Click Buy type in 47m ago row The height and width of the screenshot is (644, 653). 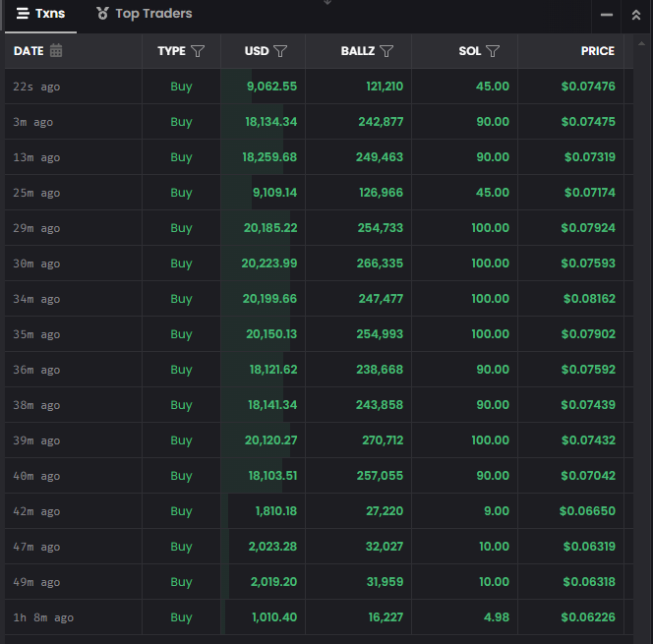click(x=181, y=547)
